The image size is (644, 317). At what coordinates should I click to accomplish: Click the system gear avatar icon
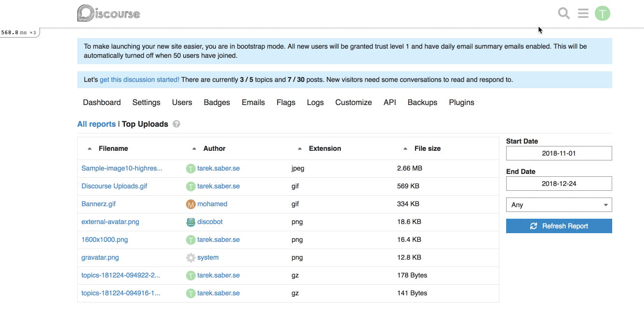click(x=191, y=258)
